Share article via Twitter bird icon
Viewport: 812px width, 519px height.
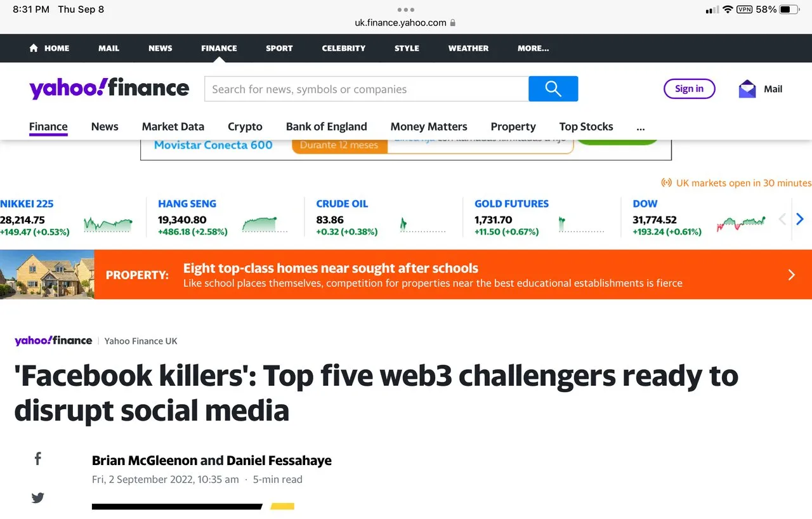coord(38,498)
